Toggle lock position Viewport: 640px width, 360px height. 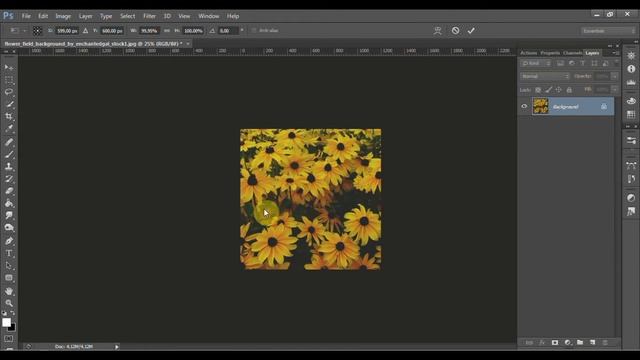click(x=558, y=90)
